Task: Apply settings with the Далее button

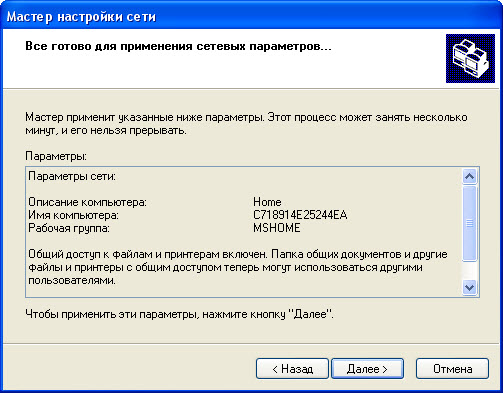Action: [x=367, y=369]
